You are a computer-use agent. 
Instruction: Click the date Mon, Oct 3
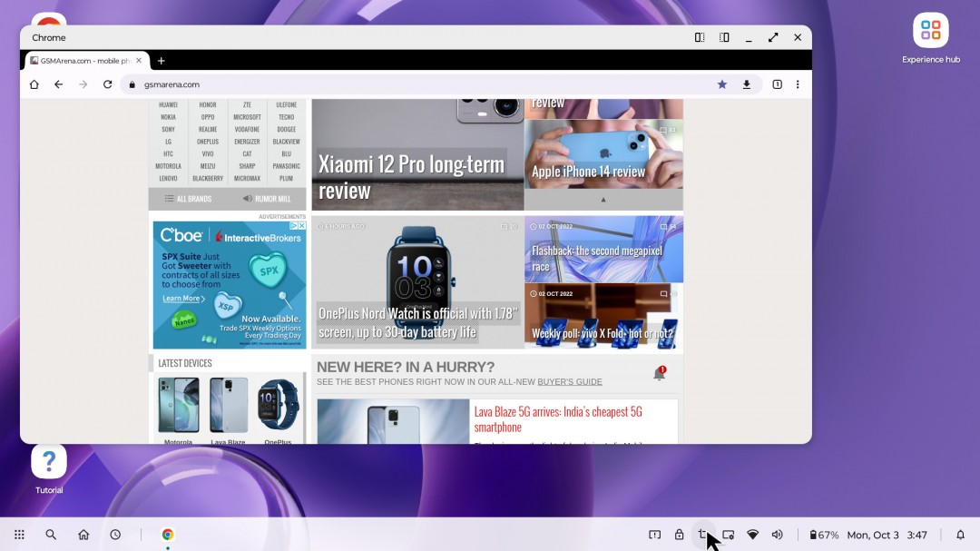[x=873, y=535]
